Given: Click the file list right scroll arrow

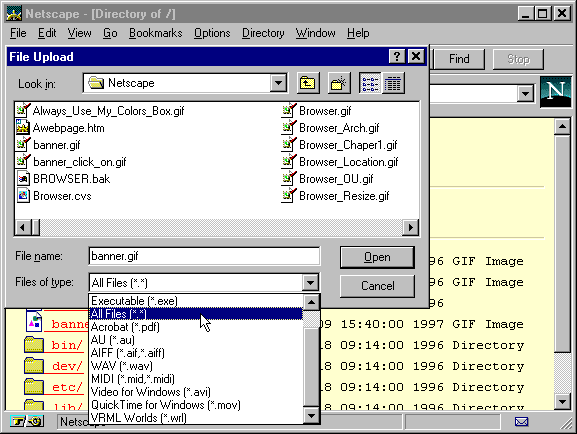Looking at the screenshot, I should coord(411,227).
